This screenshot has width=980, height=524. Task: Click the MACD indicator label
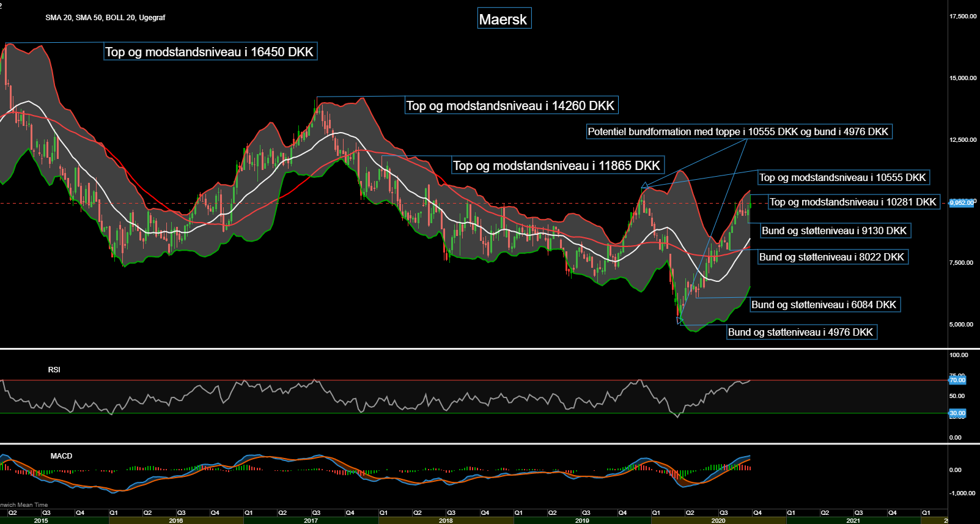(x=61, y=456)
